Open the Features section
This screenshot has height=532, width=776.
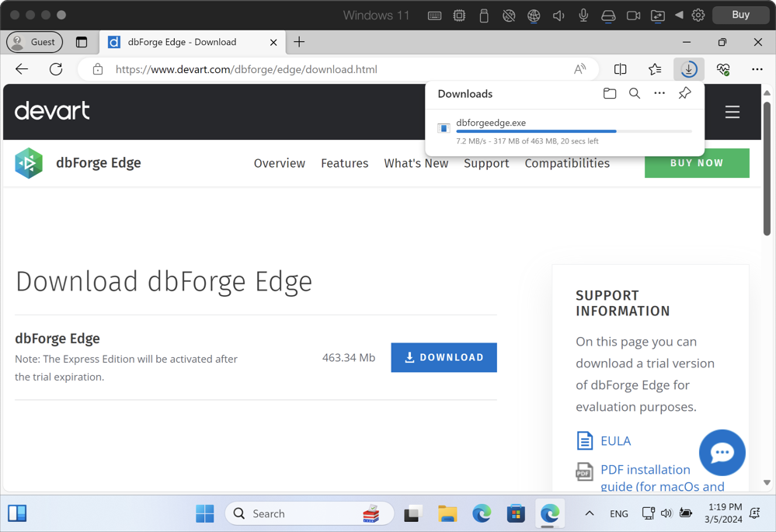pyautogui.click(x=344, y=163)
